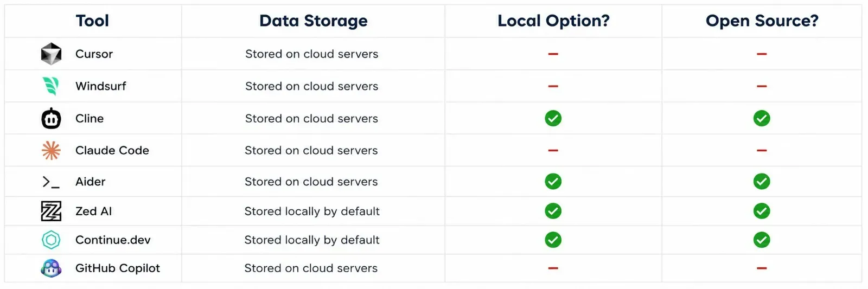Click the Zed AI logo icon

51,211
